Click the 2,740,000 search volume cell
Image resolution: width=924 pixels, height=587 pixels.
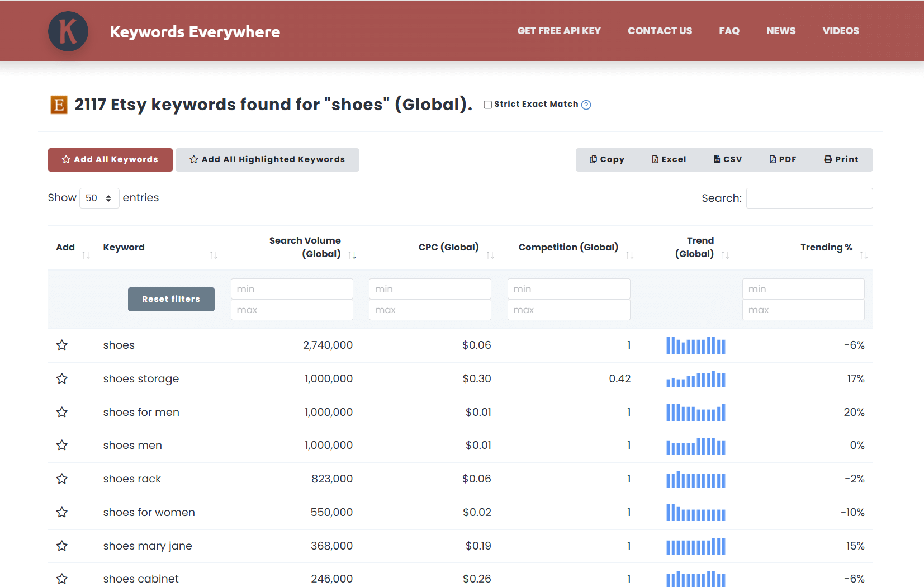pos(328,345)
